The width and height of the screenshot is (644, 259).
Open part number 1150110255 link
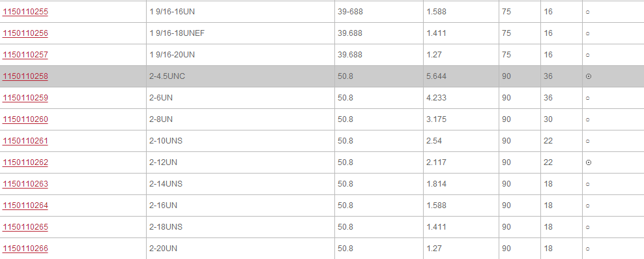pos(25,12)
